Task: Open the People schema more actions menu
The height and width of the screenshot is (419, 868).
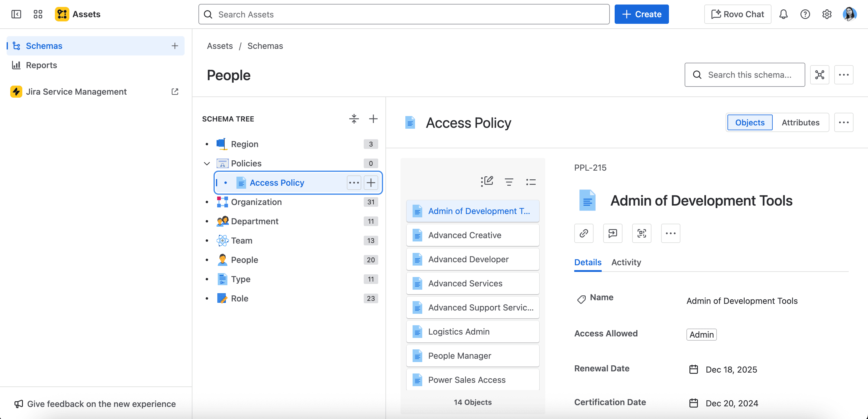Action: coord(843,75)
